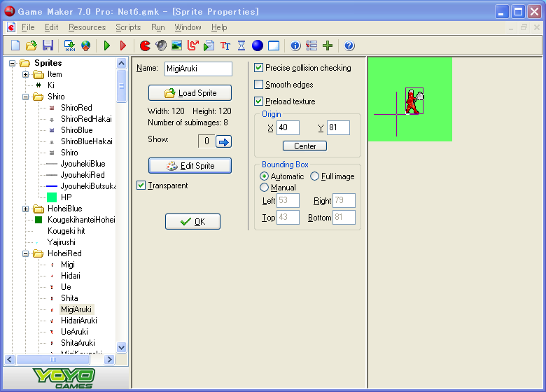Create a background with landscape icon
This screenshot has height=392, width=546.
(x=177, y=45)
